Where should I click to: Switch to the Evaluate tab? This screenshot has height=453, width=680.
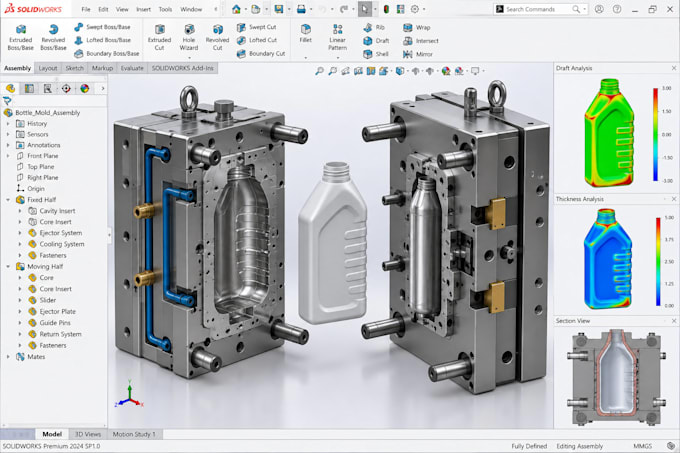132,68
